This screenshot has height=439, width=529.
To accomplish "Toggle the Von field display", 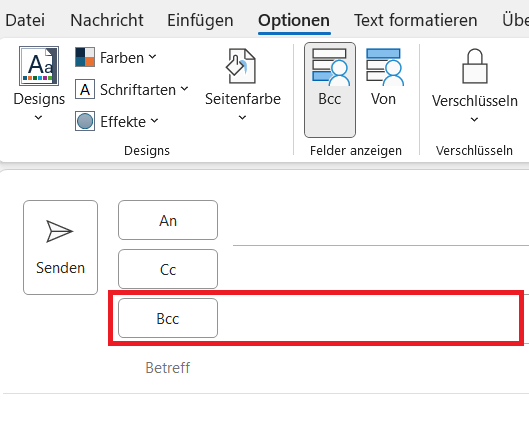I will coord(384,78).
